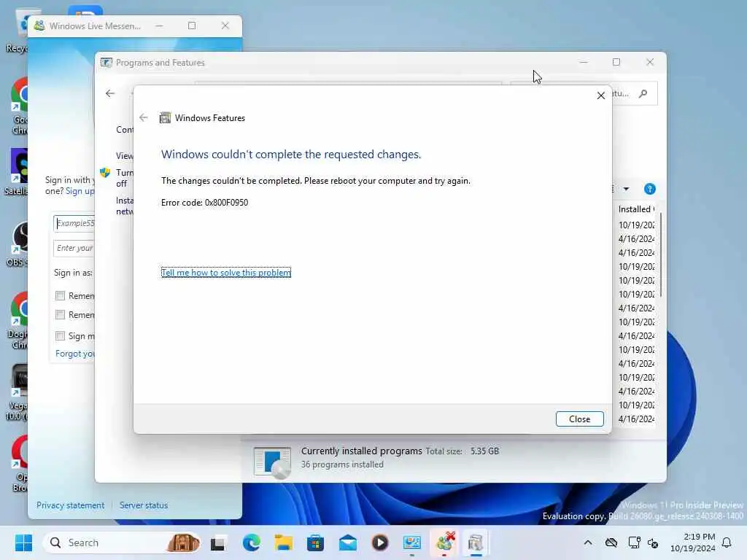
Task: Click the search magnifier in Programs and Features
Action: pos(643,93)
